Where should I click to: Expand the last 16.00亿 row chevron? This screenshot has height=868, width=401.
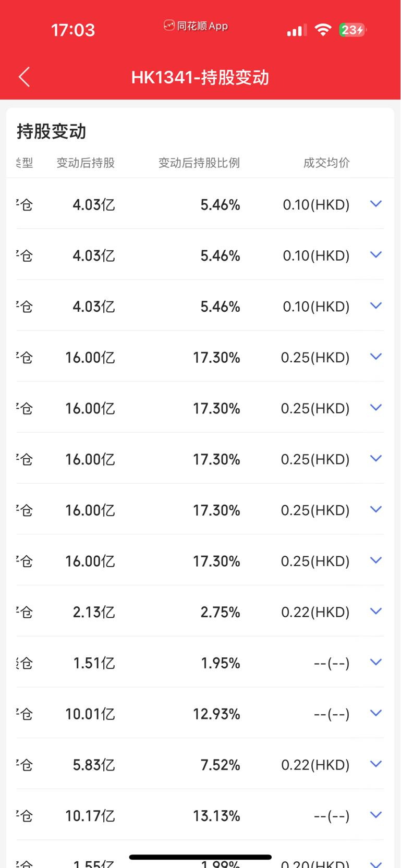(x=376, y=560)
